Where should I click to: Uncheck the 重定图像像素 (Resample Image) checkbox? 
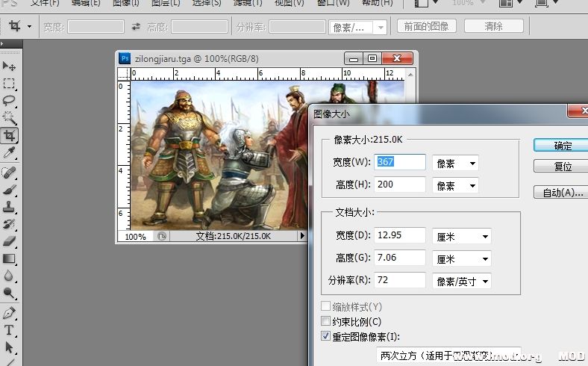[325, 336]
